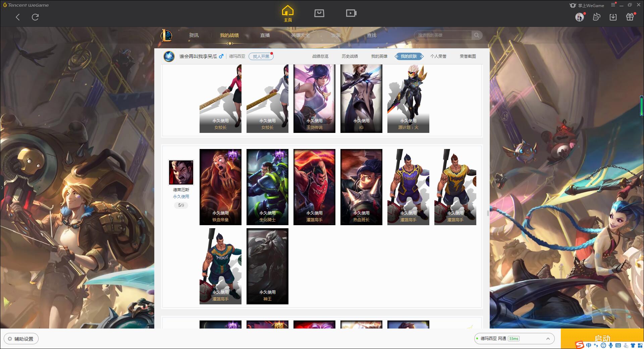Viewport: 644px width, 349px height.
Task: Open the IME emoji smiley icon
Action: click(x=603, y=345)
